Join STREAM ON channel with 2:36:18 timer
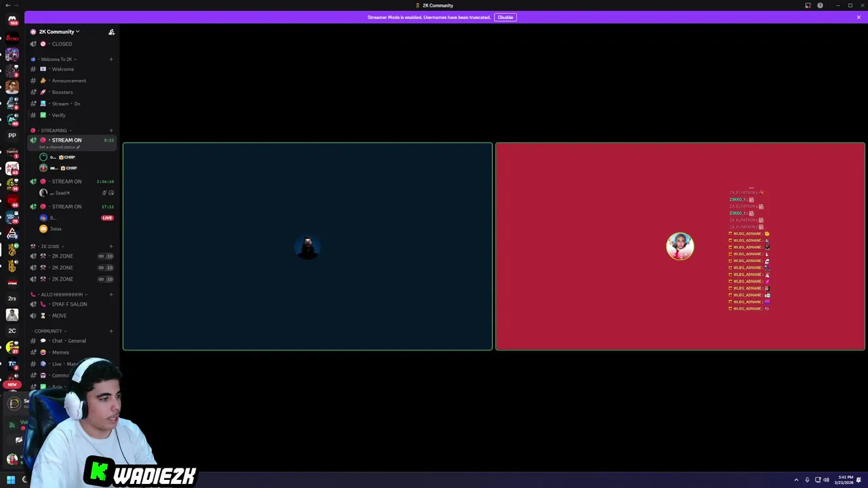Viewport: 868px width, 488px height. coord(71,182)
